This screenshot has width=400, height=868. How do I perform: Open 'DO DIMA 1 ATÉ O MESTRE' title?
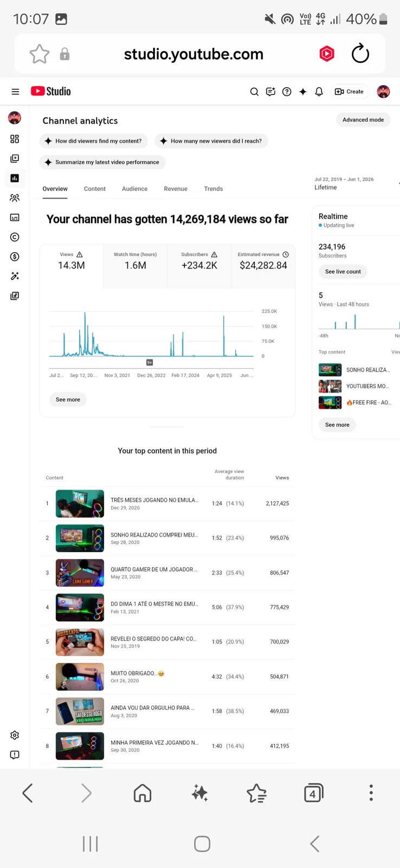(x=154, y=604)
